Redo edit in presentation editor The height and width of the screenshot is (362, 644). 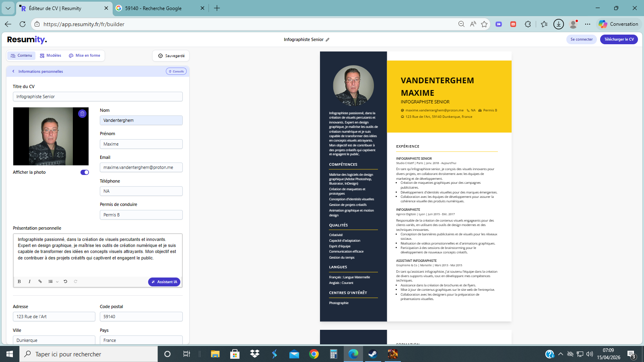click(x=75, y=282)
